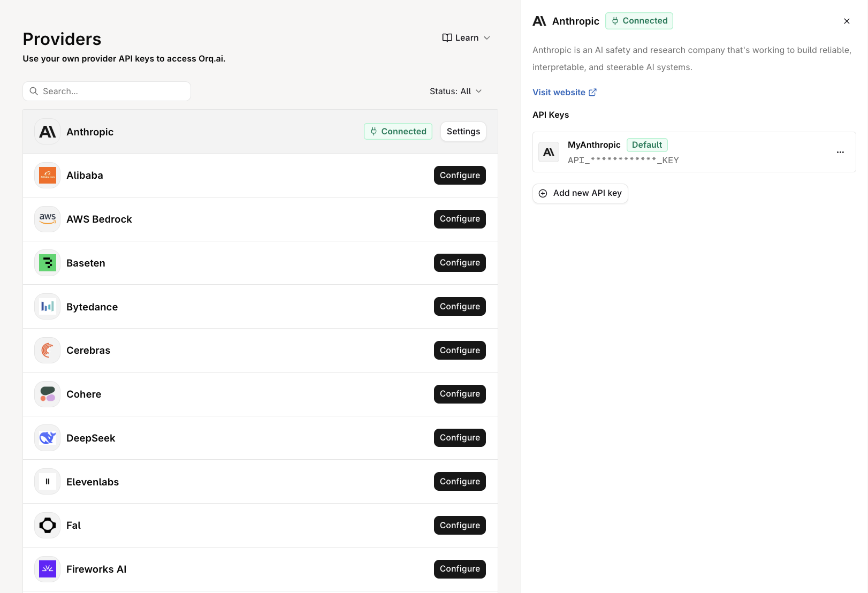The height and width of the screenshot is (593, 868).
Task: Click the DeepSeek provider name
Action: point(91,438)
